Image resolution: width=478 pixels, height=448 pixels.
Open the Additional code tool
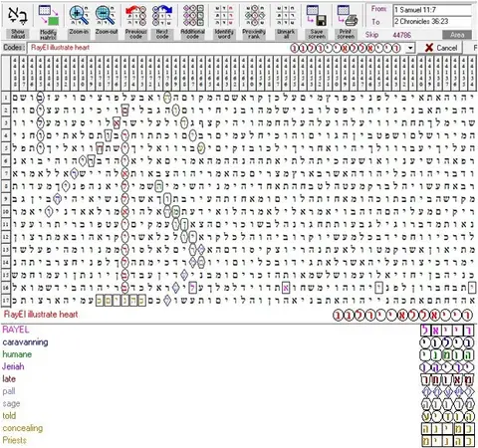192,21
